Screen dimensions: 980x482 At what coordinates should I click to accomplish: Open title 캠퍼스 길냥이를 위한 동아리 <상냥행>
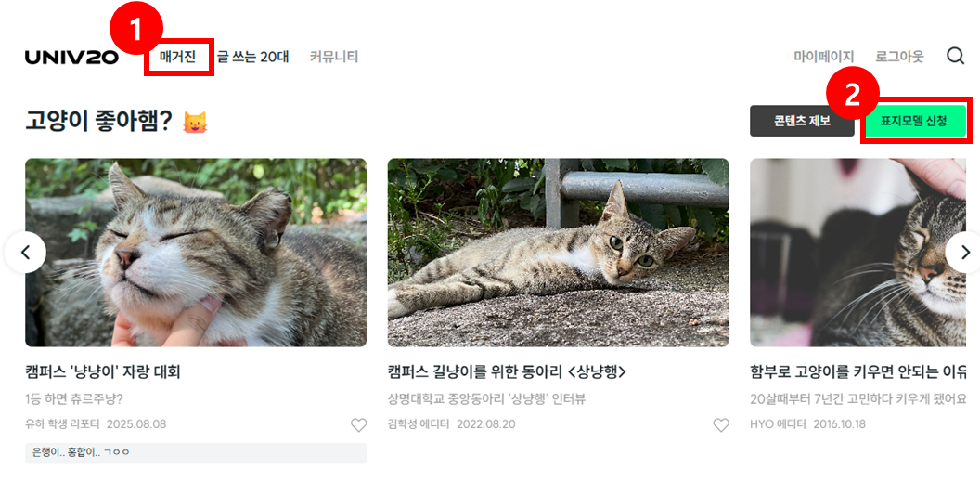[x=507, y=372]
